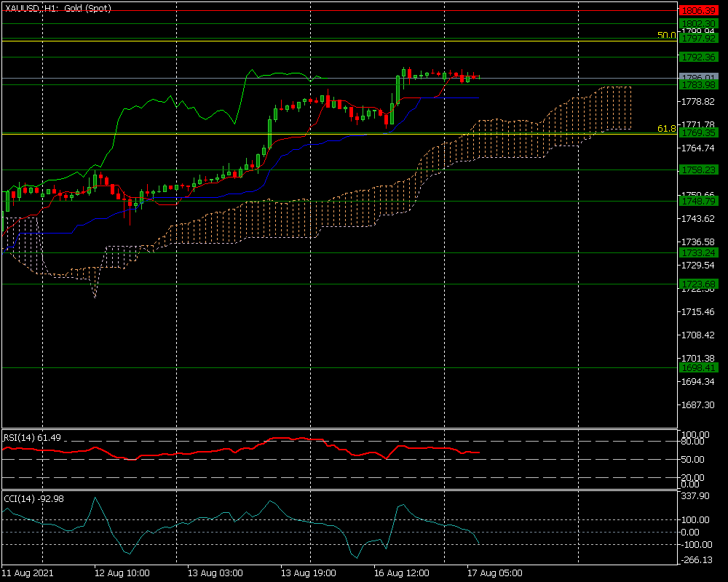The height and width of the screenshot is (582, 728).
Task: Click the gray current price label 1786.01
Action: coord(699,76)
